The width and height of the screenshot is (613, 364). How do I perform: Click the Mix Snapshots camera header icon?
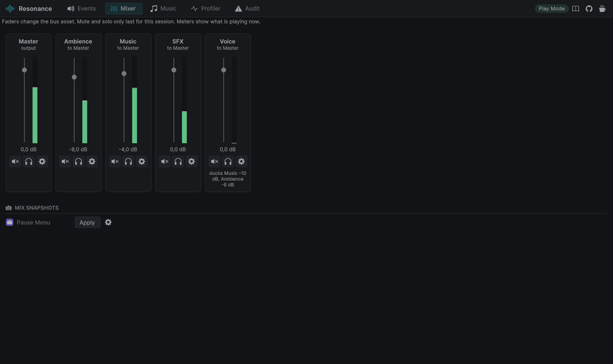[x=8, y=208]
